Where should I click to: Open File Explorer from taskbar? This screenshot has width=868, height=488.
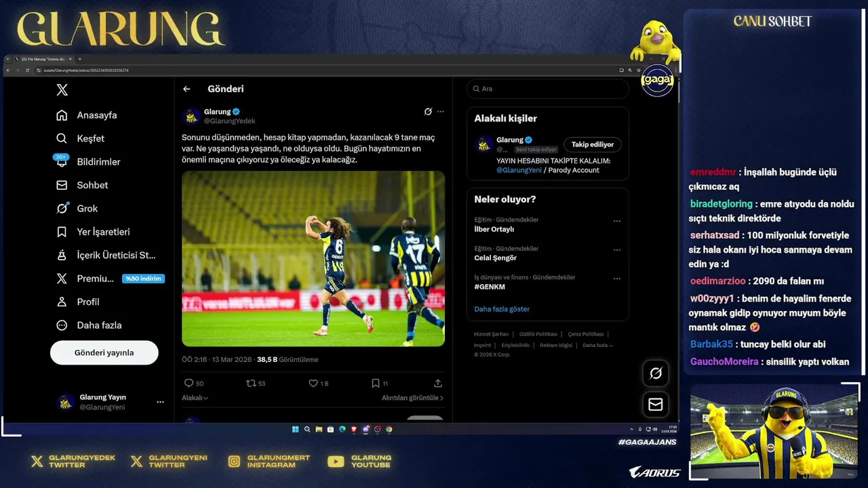point(319,429)
